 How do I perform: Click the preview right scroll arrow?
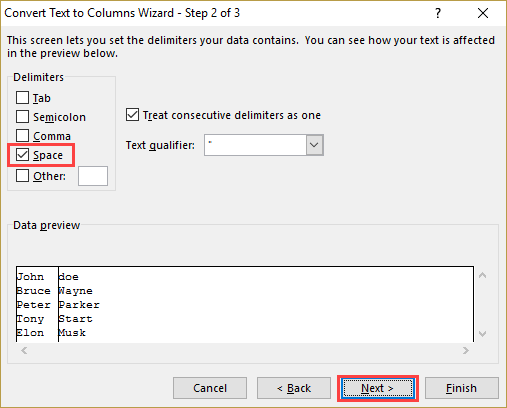[x=466, y=350]
